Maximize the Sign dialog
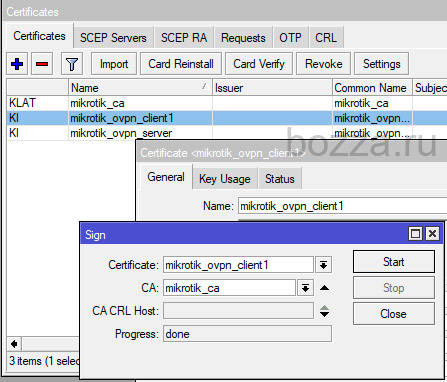The image size is (447, 382). 415,234
